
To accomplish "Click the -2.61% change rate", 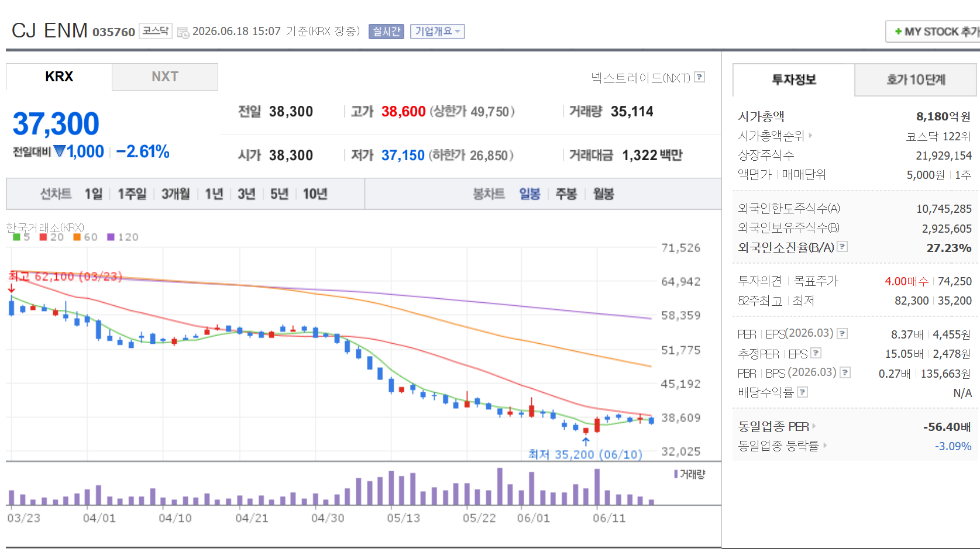I will [143, 152].
